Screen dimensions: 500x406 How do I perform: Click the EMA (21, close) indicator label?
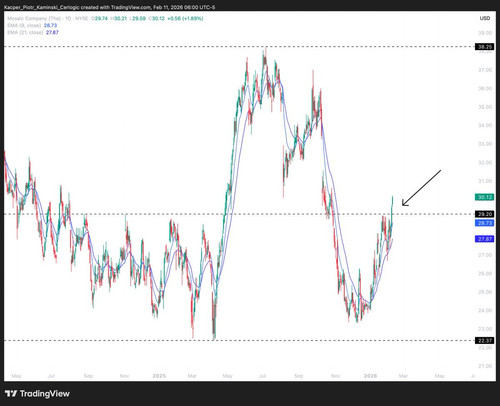pyautogui.click(x=25, y=32)
